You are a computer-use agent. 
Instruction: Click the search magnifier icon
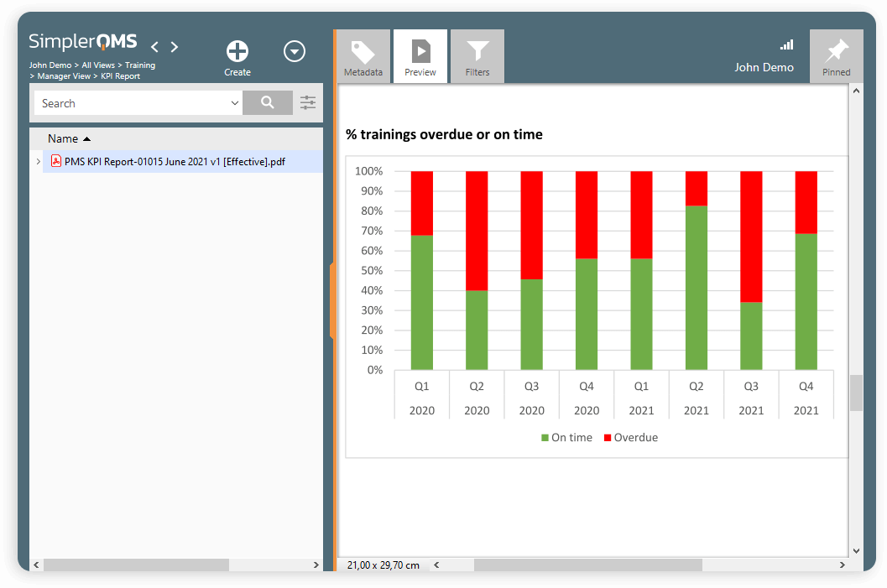coord(268,102)
